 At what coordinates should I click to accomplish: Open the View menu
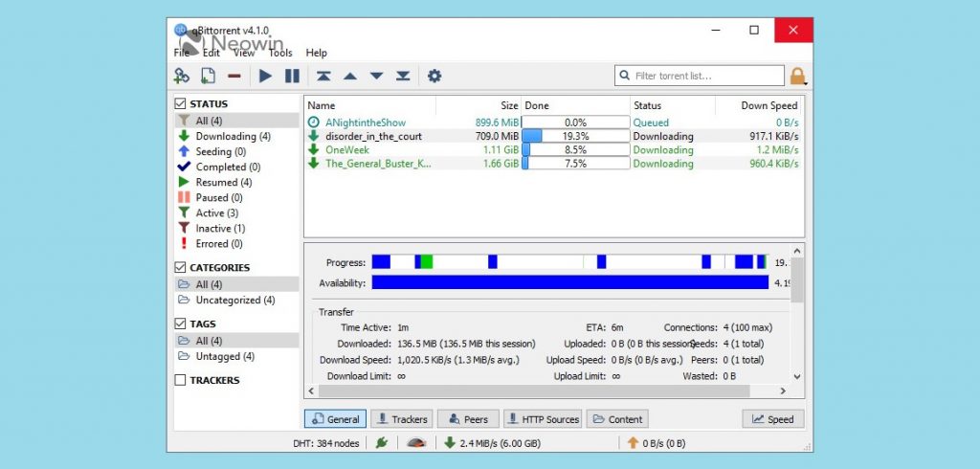point(244,54)
